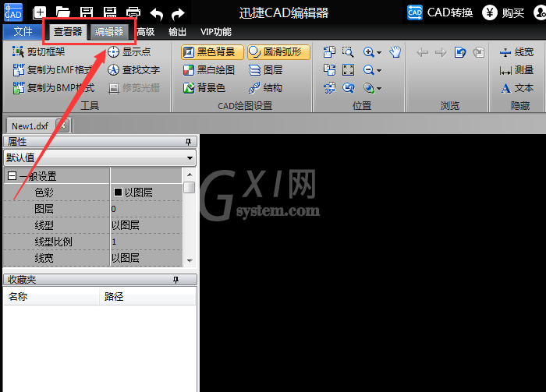Screen dimensions: 546x392
Task: Open the 文件 menu
Action: 23,32
